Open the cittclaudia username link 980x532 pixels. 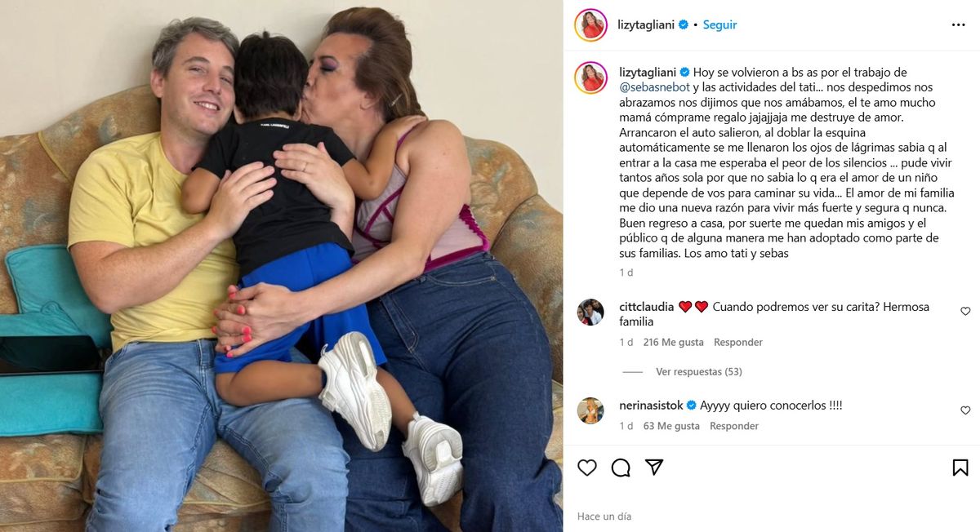(x=647, y=308)
